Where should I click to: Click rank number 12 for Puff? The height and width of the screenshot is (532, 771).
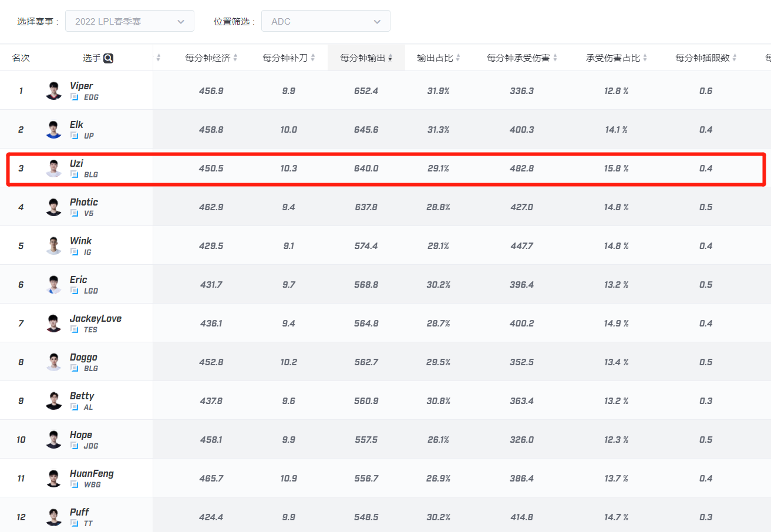pyautogui.click(x=21, y=517)
